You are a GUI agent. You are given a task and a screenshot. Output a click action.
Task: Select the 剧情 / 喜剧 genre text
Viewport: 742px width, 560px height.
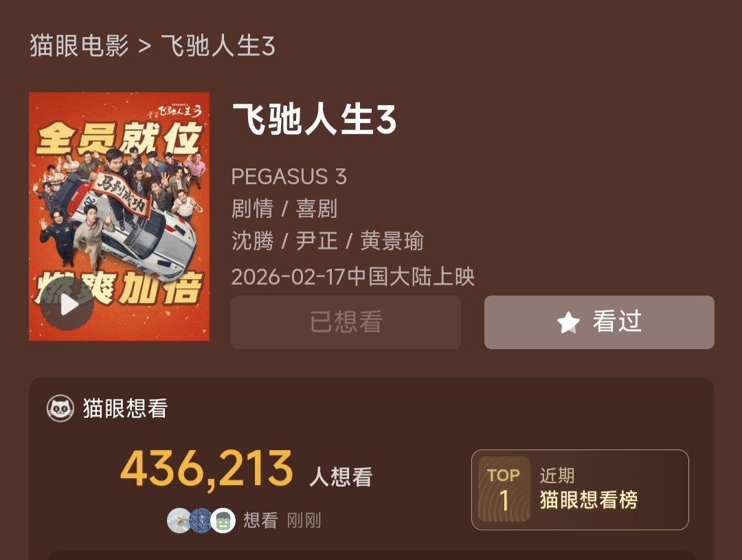284,209
